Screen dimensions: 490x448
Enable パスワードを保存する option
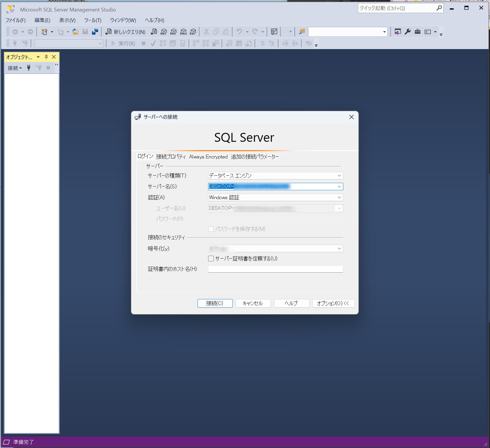[x=211, y=229]
